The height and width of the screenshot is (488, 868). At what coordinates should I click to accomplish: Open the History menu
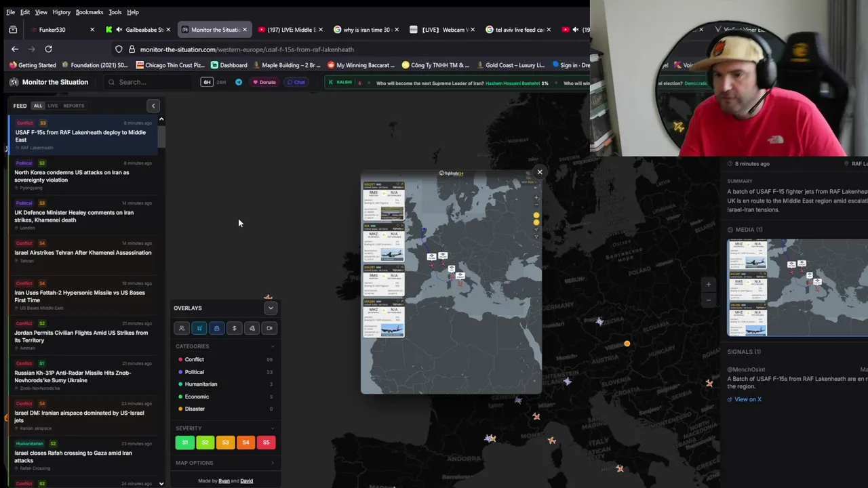click(61, 12)
